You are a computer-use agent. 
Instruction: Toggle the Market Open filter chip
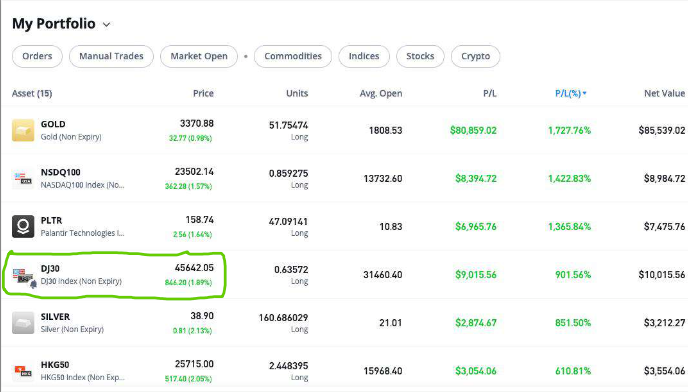coord(199,56)
